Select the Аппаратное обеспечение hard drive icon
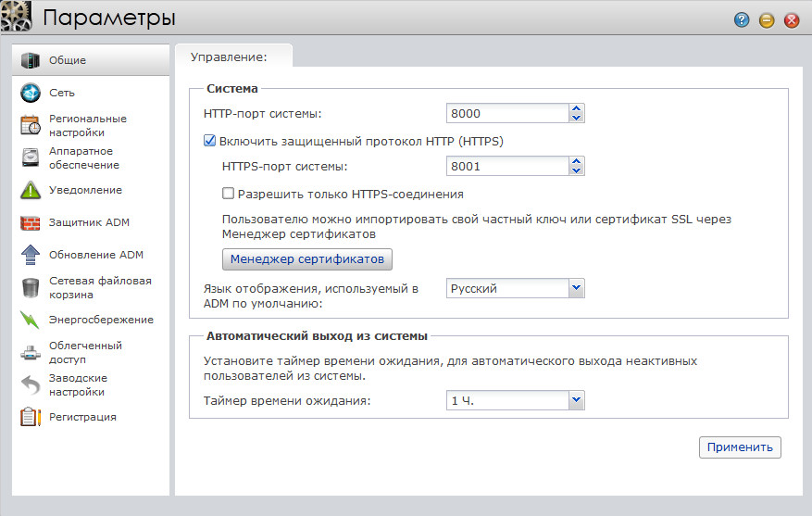Screen dimensions: 812x516 31,157
